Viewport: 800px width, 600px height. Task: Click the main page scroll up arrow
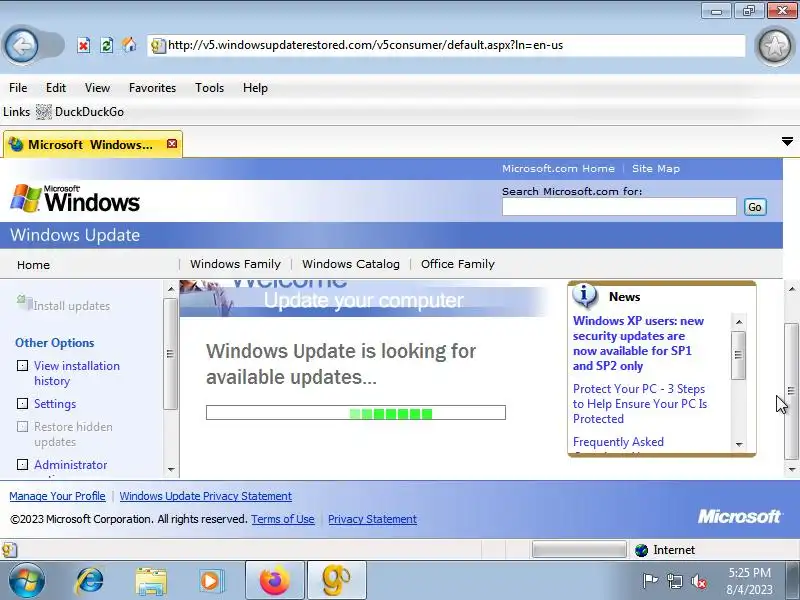point(791,289)
